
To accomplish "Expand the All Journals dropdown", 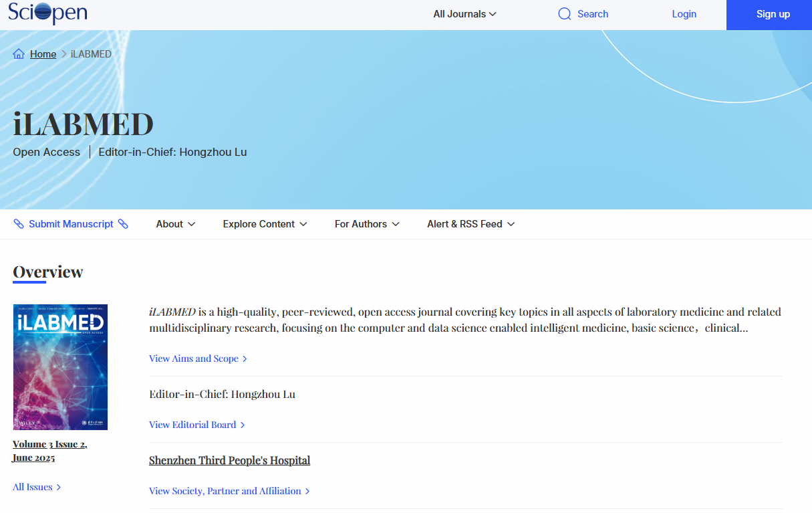I will (464, 14).
